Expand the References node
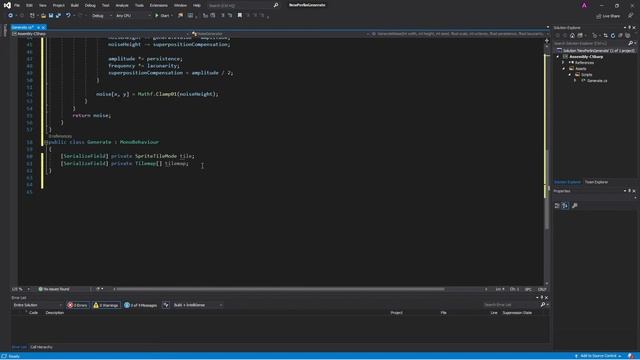The height and width of the screenshot is (360, 640). (x=564, y=63)
